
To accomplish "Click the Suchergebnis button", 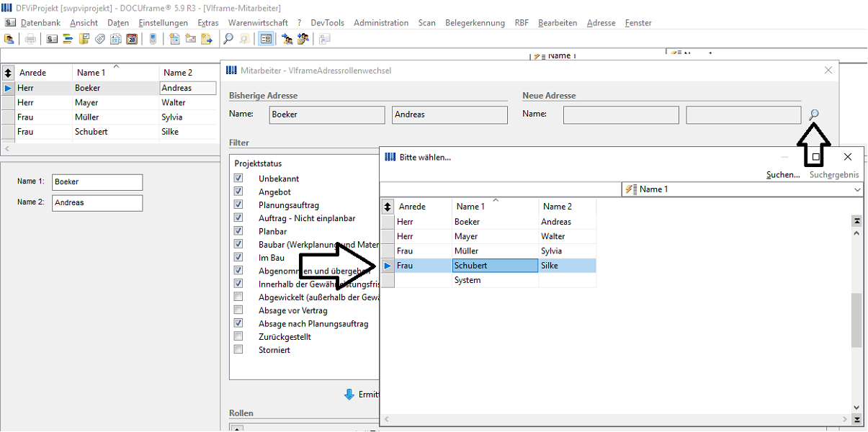I will click(x=834, y=175).
